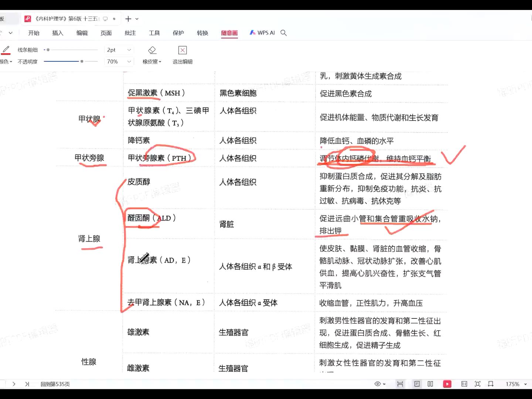
Task: Click the 皮质醇 cell text
Action: 139,182
